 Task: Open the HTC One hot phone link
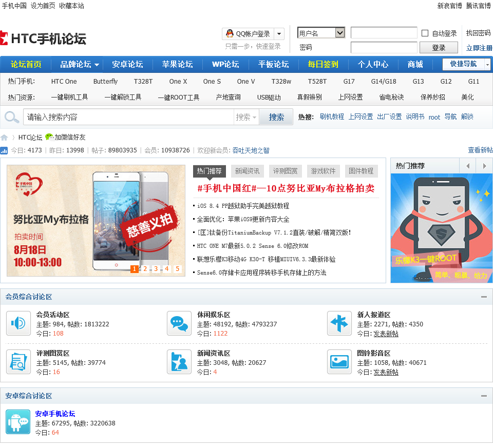pos(64,82)
